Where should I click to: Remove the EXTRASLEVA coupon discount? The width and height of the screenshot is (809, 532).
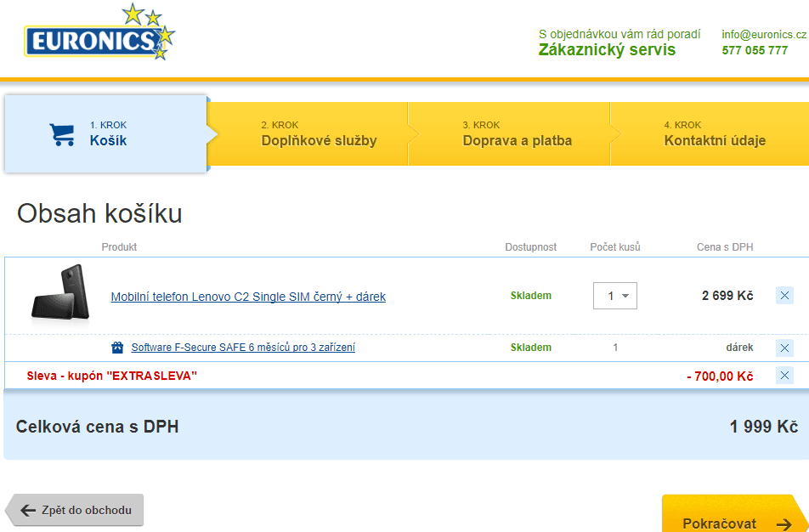click(x=784, y=375)
